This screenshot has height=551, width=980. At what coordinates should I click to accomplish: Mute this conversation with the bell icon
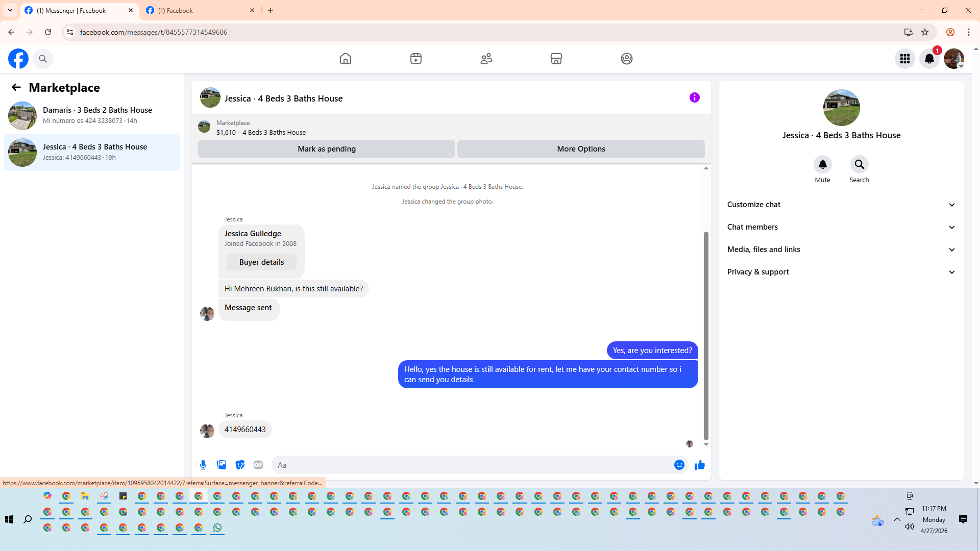pyautogui.click(x=823, y=164)
